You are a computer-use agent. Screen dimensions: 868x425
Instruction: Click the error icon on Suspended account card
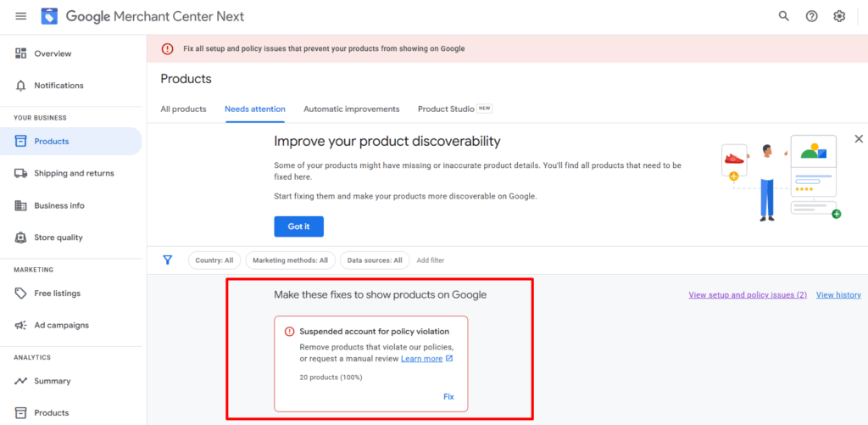click(290, 332)
